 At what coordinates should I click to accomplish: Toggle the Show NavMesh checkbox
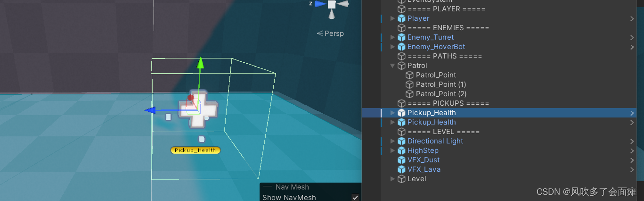(356, 197)
